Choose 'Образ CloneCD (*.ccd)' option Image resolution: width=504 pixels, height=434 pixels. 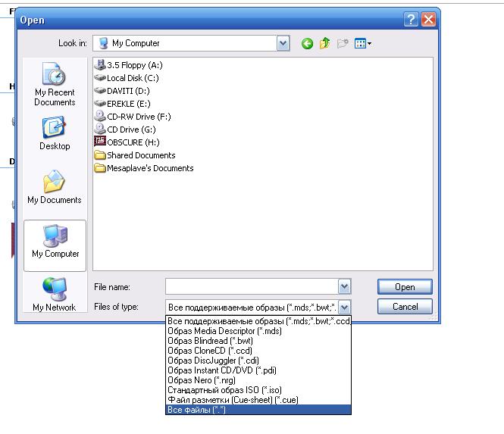[x=258, y=351]
